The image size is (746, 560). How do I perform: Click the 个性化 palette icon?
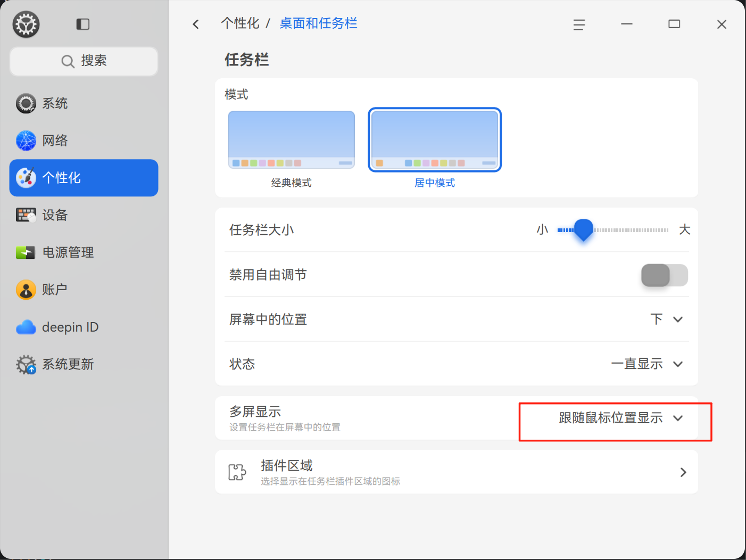(26, 178)
